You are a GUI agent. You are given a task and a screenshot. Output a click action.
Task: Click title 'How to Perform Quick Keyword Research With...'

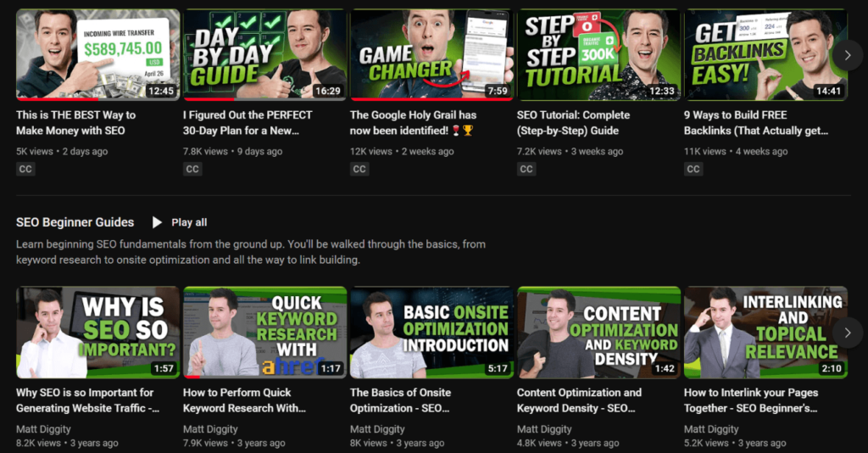pos(244,400)
